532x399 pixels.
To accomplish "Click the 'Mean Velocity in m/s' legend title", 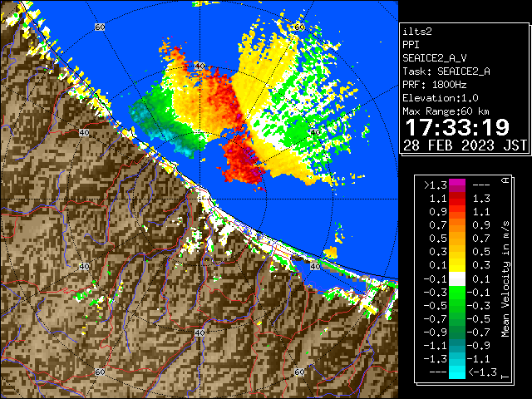I will pyautogui.click(x=505, y=279).
